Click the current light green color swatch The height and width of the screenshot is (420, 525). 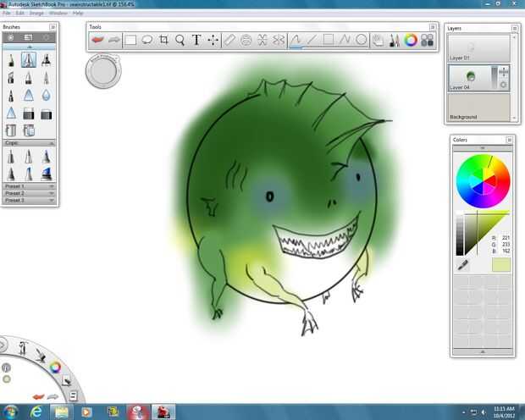501,265
